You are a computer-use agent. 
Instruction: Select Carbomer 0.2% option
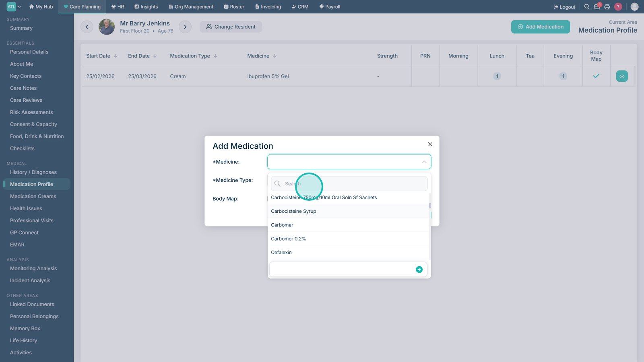(x=348, y=239)
